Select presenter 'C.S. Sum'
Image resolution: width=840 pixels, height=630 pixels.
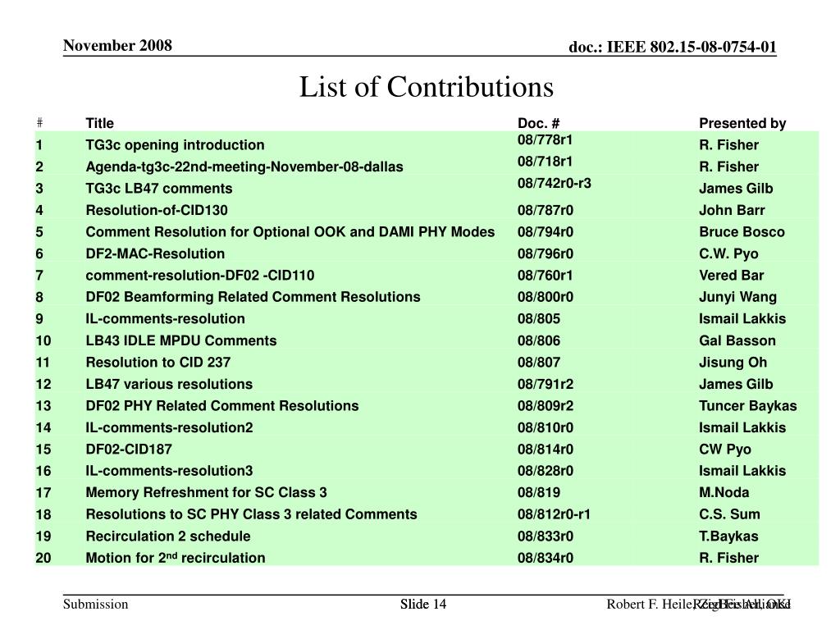729,514
